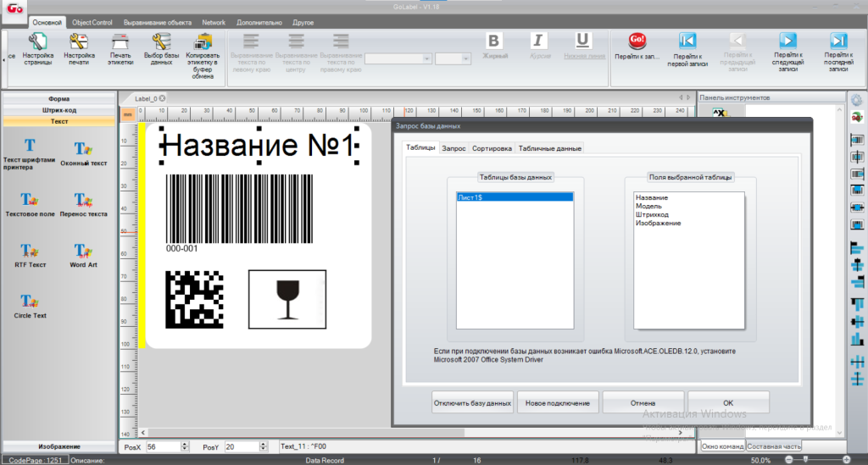Open the Составная часть bottom tab
This screenshot has width=868, height=465.
(773, 446)
